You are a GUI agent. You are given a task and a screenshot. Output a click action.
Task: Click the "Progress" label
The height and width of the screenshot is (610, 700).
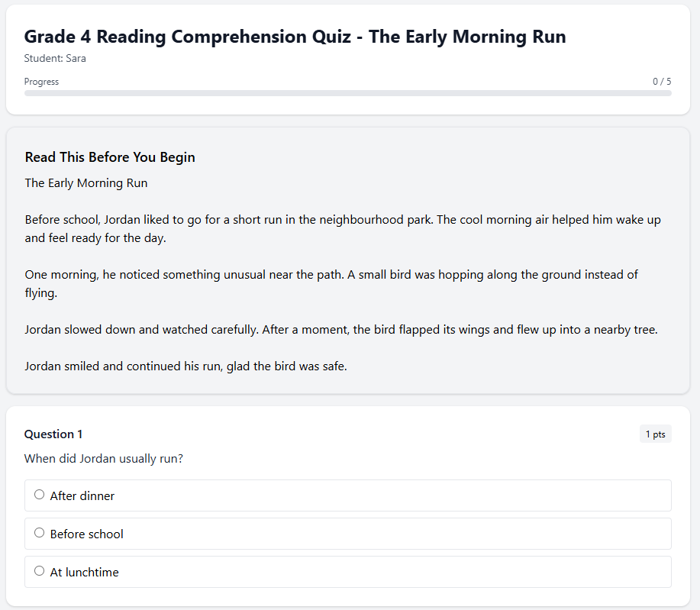click(41, 81)
